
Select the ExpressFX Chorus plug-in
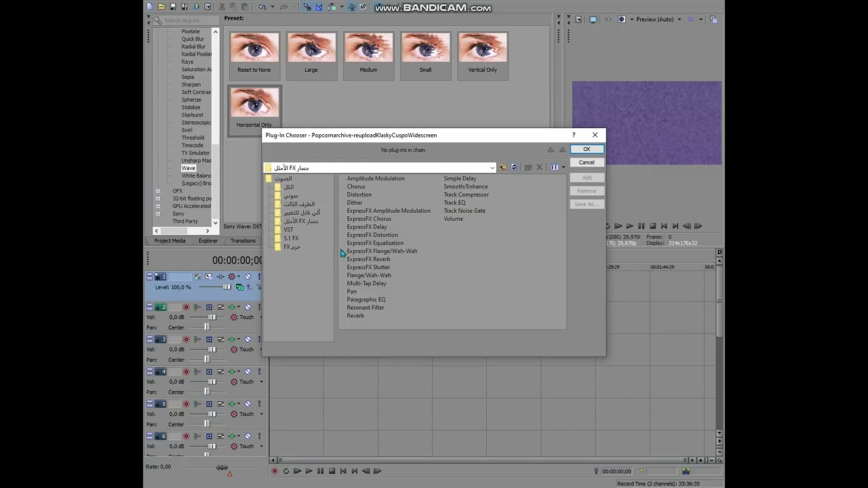[x=369, y=219]
